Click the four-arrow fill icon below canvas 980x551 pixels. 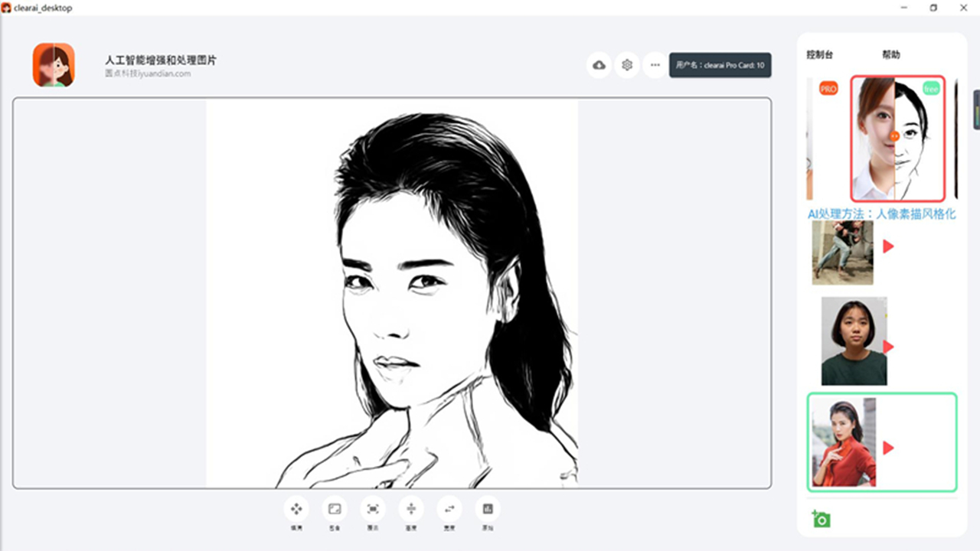tap(296, 509)
